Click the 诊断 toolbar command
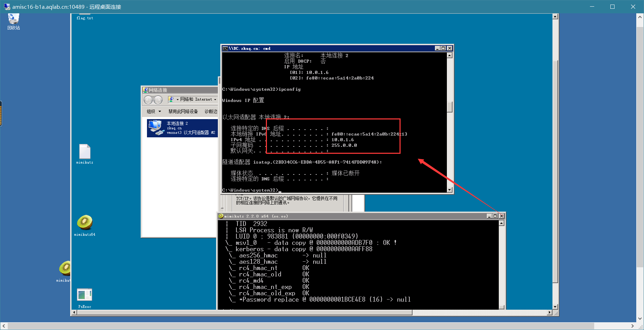 pos(211,111)
